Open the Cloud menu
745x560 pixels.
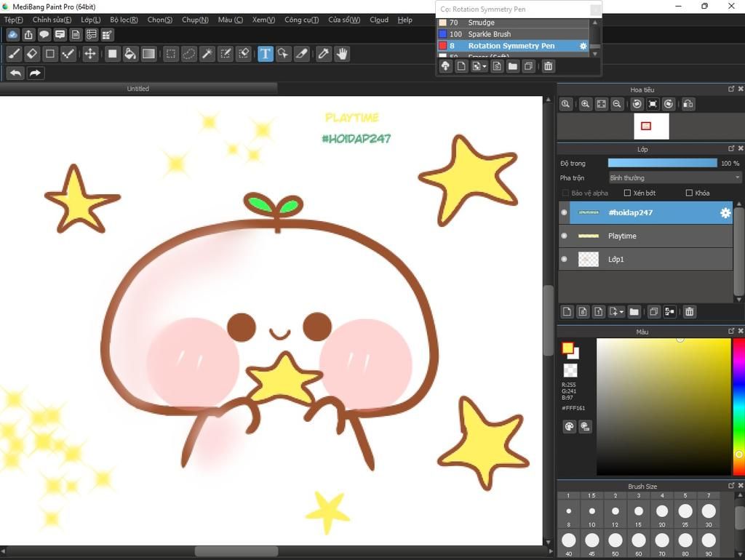click(379, 20)
